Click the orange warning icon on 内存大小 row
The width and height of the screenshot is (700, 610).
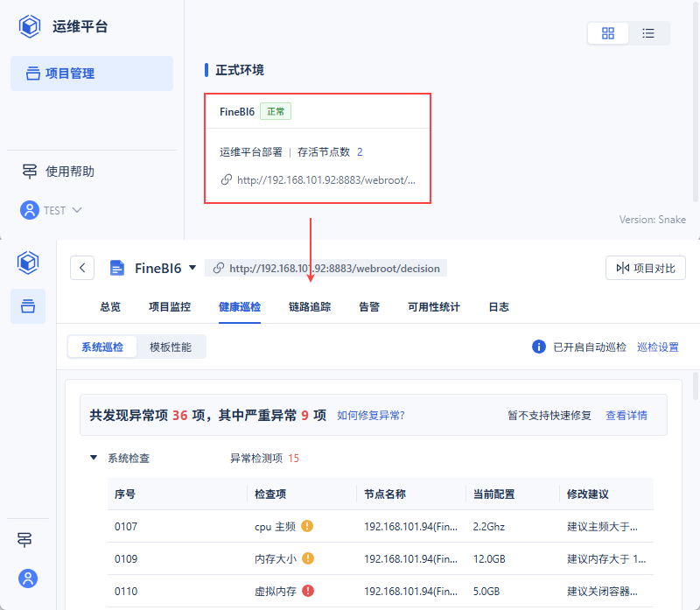308,558
